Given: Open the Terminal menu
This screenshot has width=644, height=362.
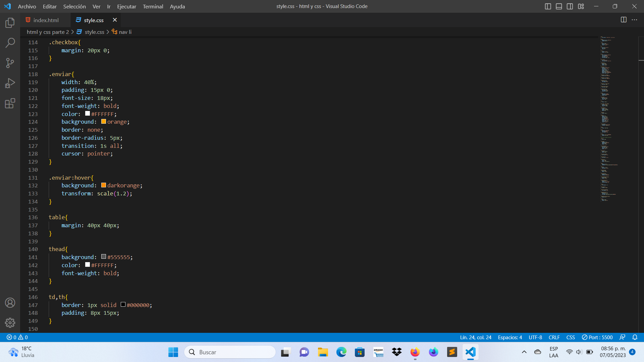Looking at the screenshot, I should [x=153, y=6].
